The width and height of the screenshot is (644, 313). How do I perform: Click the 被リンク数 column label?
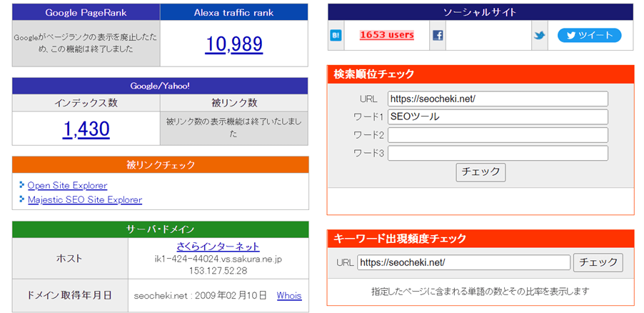coord(234,103)
